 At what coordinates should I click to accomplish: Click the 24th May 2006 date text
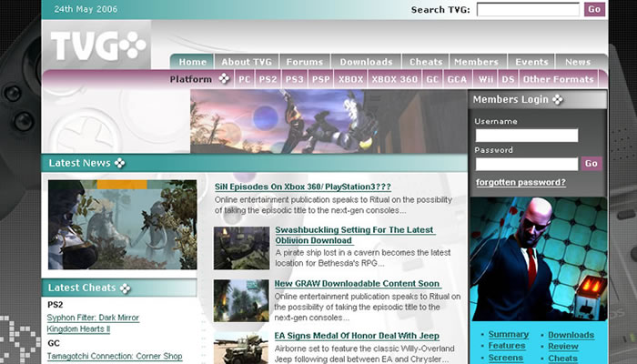point(86,9)
